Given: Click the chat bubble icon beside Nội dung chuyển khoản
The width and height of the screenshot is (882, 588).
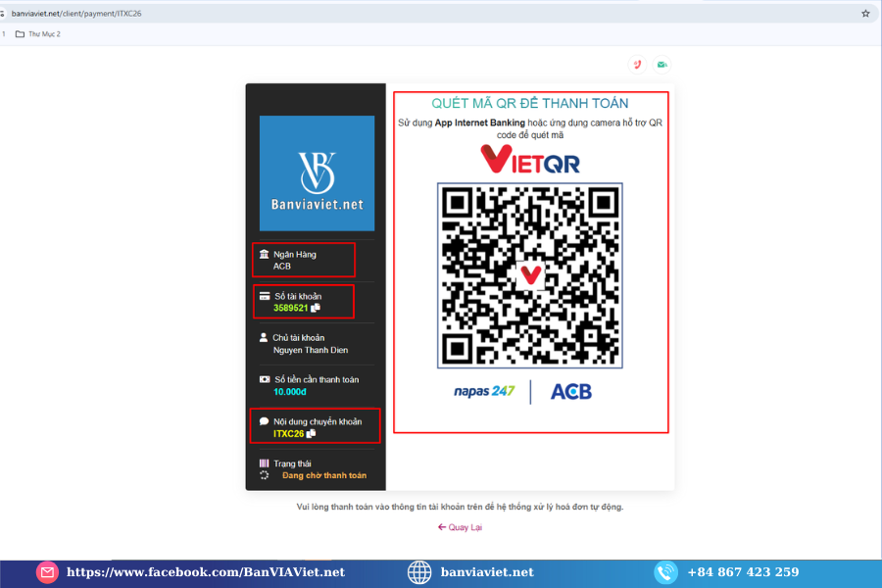Looking at the screenshot, I should [x=264, y=420].
